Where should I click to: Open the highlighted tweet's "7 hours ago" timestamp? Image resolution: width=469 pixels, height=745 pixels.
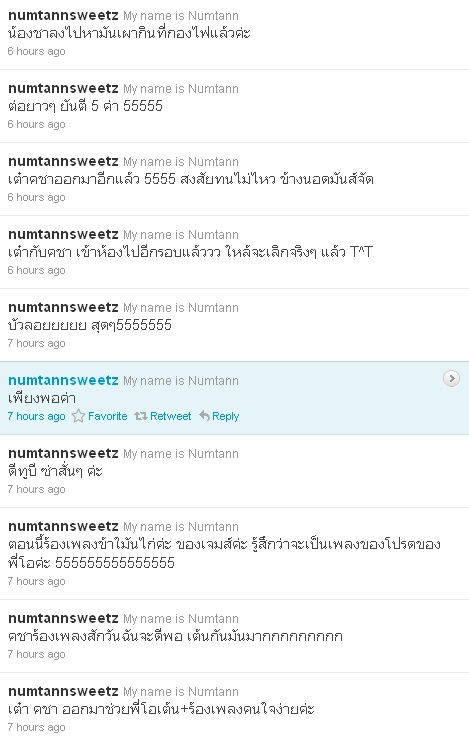37,417
